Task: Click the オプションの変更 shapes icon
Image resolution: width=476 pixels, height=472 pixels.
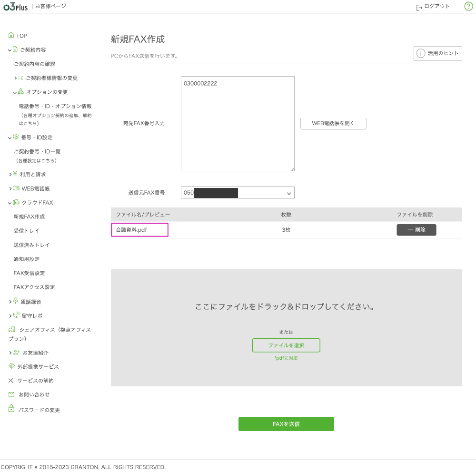Action: tap(21, 91)
